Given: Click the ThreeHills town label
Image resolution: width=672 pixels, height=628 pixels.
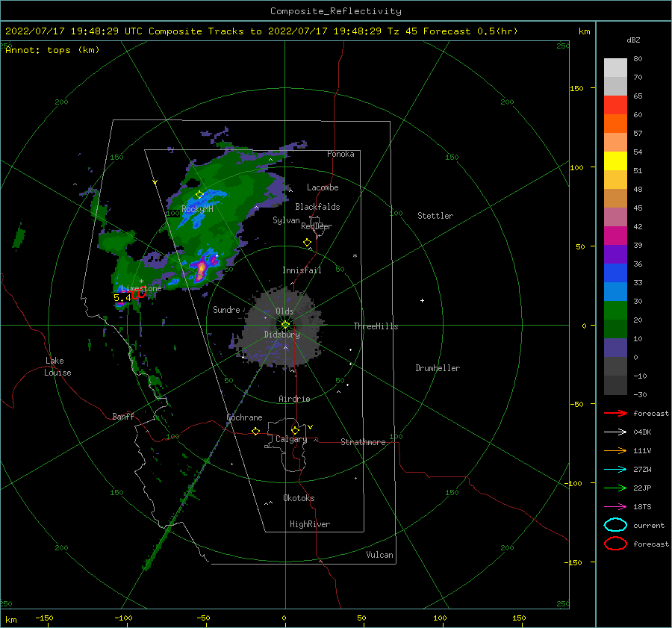Looking at the screenshot, I should (376, 326).
